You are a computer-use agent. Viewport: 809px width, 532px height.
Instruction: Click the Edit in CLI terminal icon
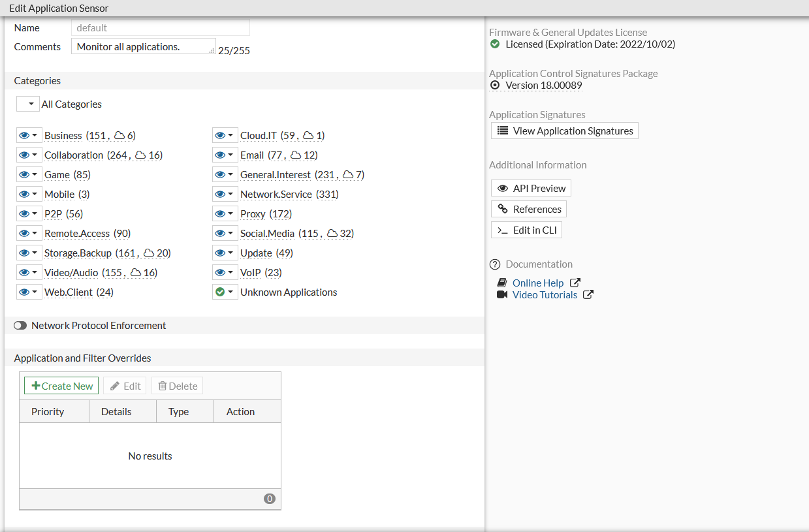503,230
